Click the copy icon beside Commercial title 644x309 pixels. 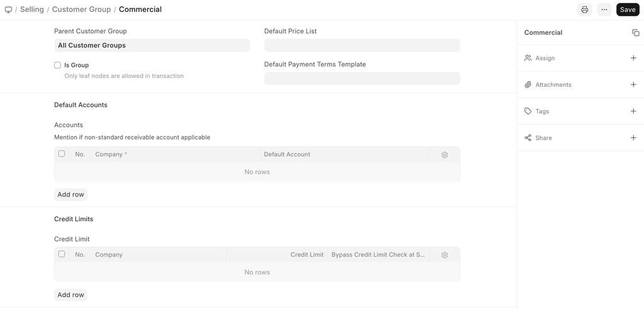click(x=635, y=33)
